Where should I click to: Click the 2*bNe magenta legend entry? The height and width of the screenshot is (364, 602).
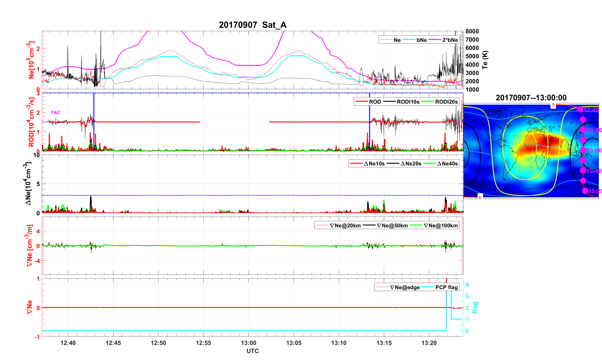click(450, 40)
